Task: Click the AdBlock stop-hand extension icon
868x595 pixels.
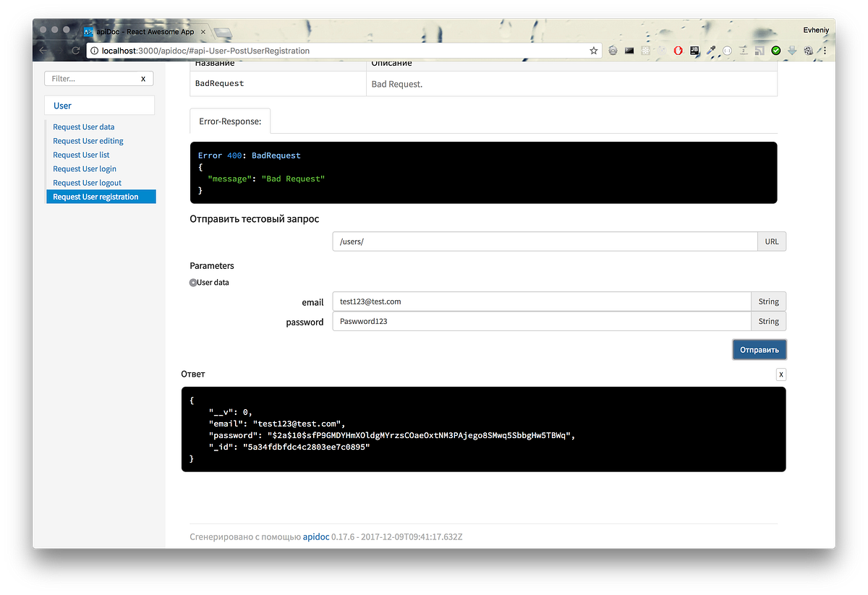Action: coord(677,51)
